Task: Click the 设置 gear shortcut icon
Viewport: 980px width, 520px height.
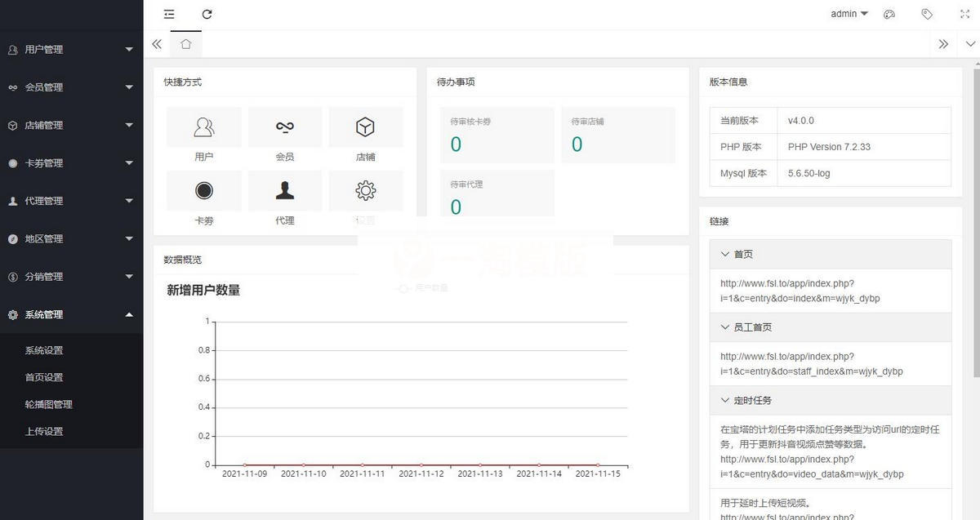Action: click(x=366, y=190)
